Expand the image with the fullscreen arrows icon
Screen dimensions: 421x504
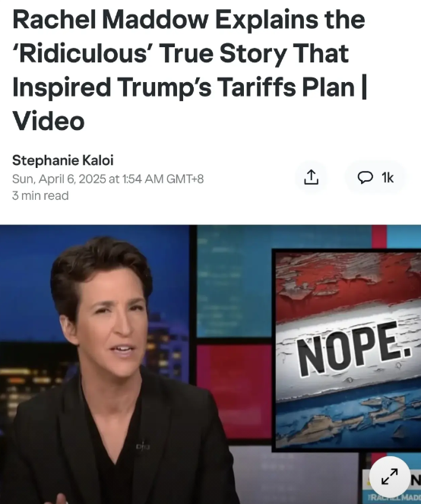(x=390, y=477)
